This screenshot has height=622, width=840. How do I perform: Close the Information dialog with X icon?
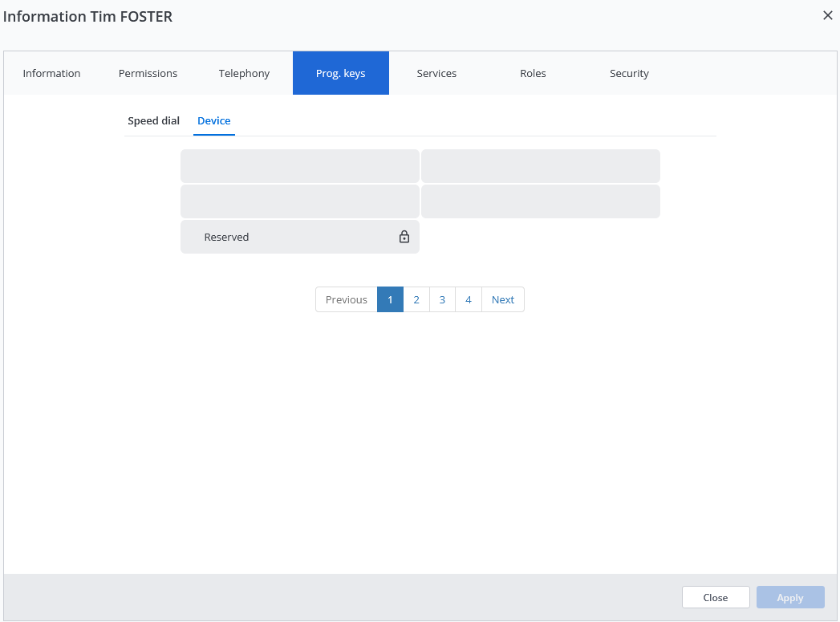coord(827,15)
